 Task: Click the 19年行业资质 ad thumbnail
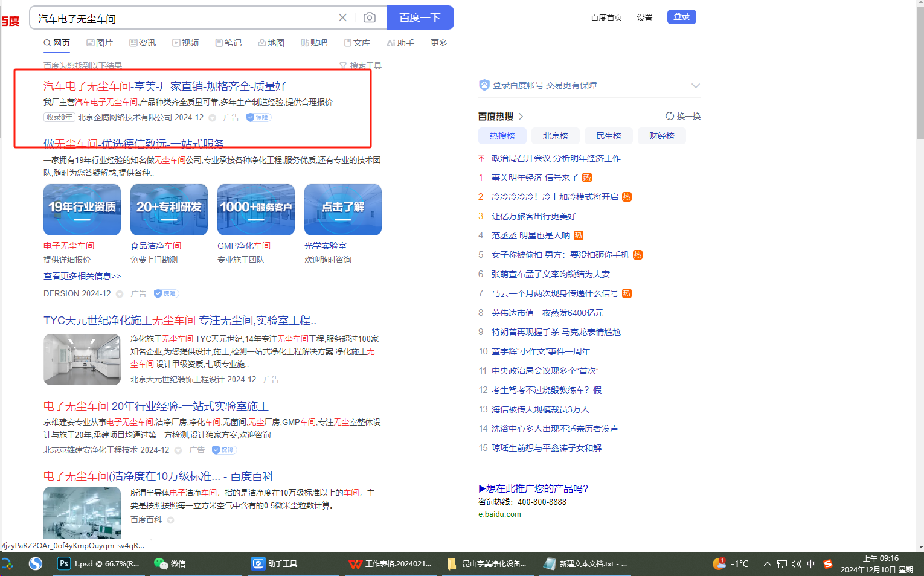[82, 210]
